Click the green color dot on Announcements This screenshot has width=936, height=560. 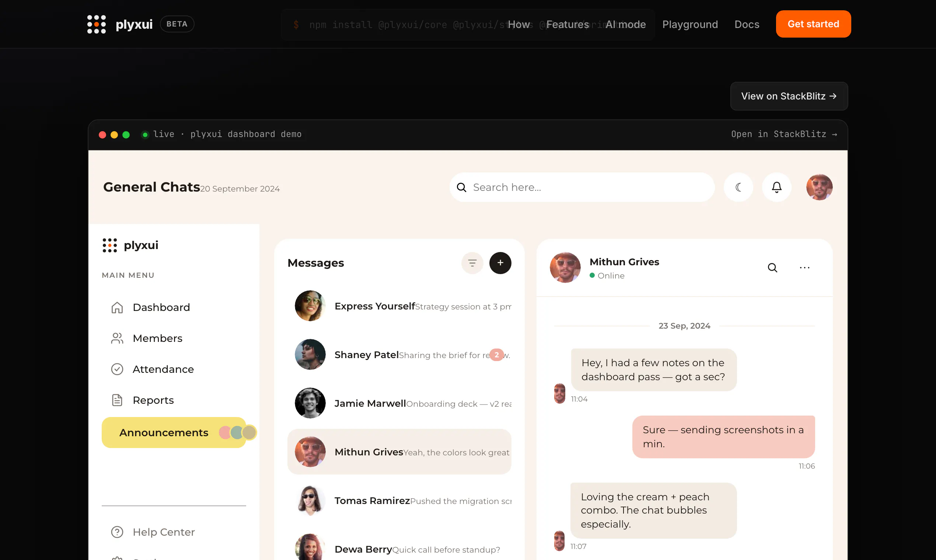pyautogui.click(x=236, y=433)
